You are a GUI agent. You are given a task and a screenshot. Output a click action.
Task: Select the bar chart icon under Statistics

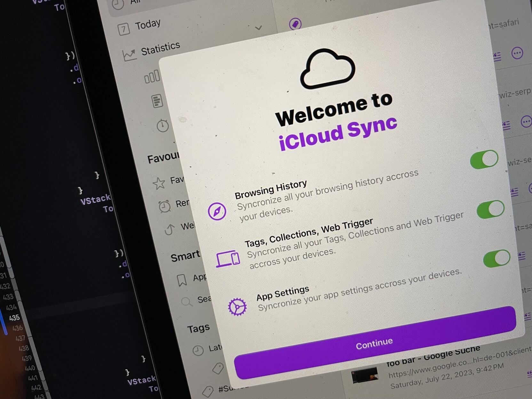coord(152,76)
